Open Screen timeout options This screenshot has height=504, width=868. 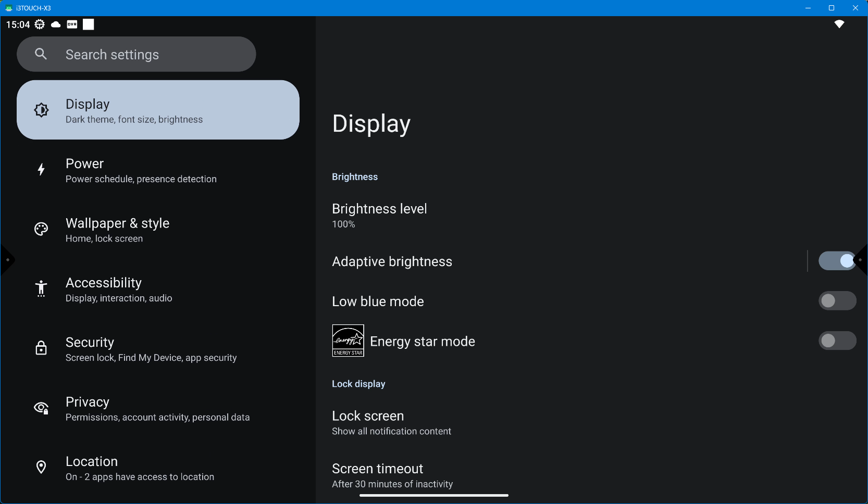(392, 475)
